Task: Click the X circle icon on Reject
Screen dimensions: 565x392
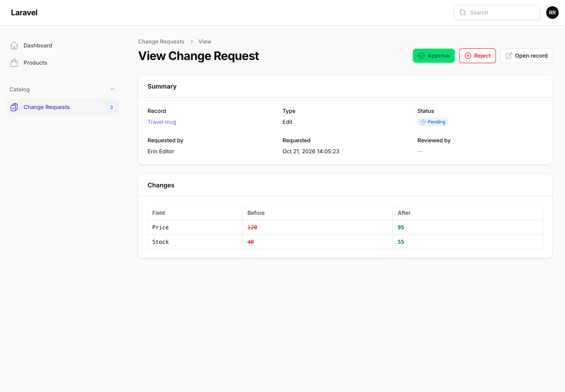Action: (468, 56)
